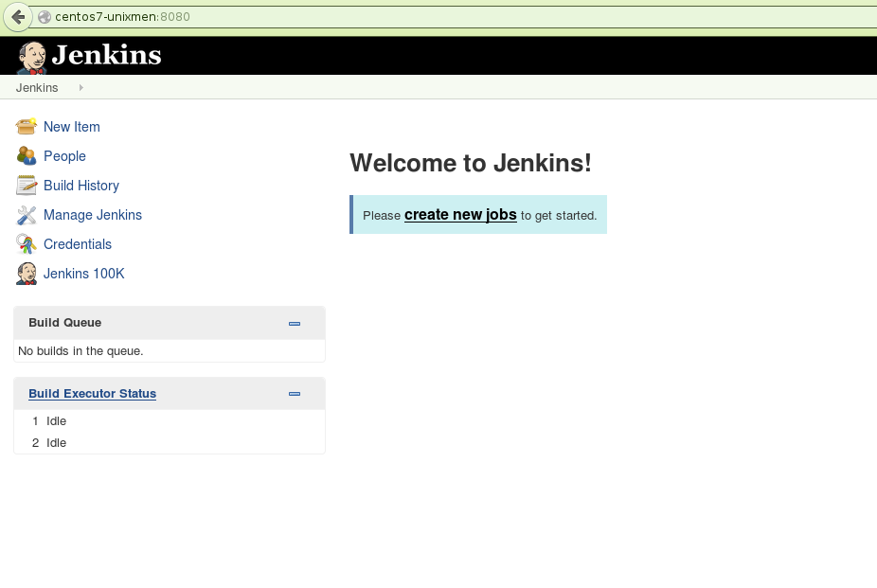
Task: Open the Build Executor Status link
Action: 92,394
